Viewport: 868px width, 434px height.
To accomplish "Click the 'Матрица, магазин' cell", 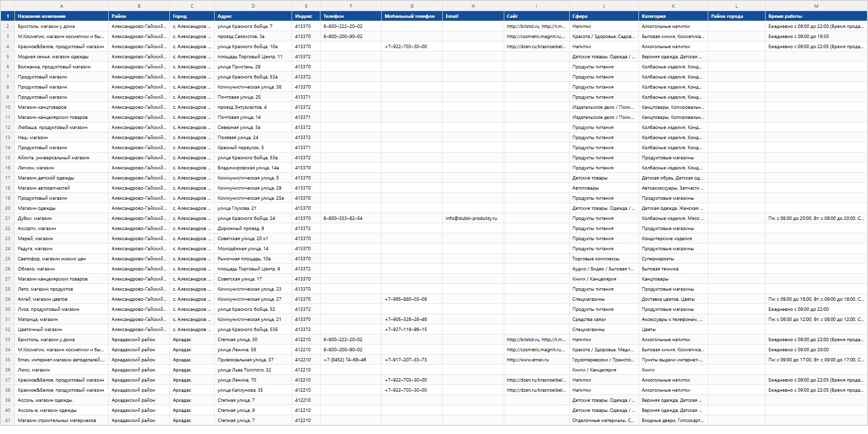I will (62, 319).
